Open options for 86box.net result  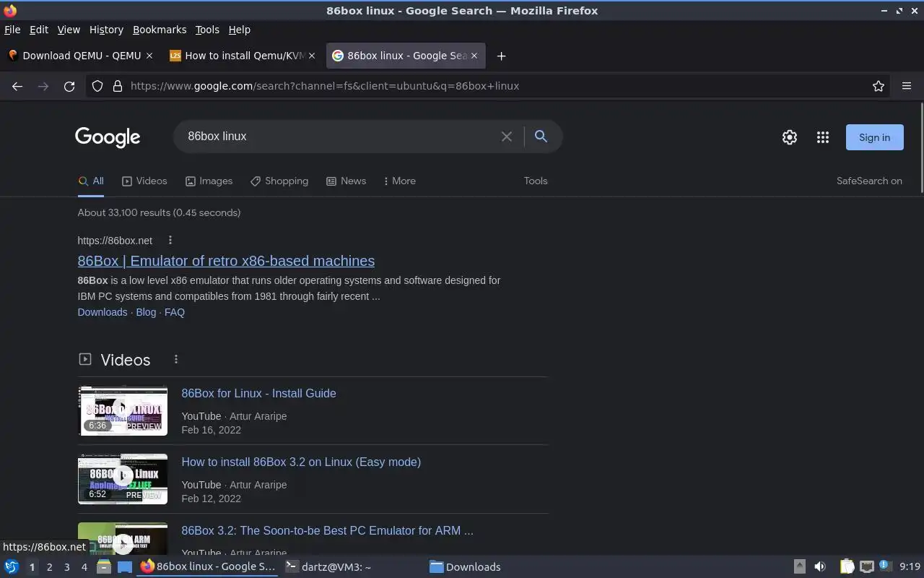[x=170, y=240]
